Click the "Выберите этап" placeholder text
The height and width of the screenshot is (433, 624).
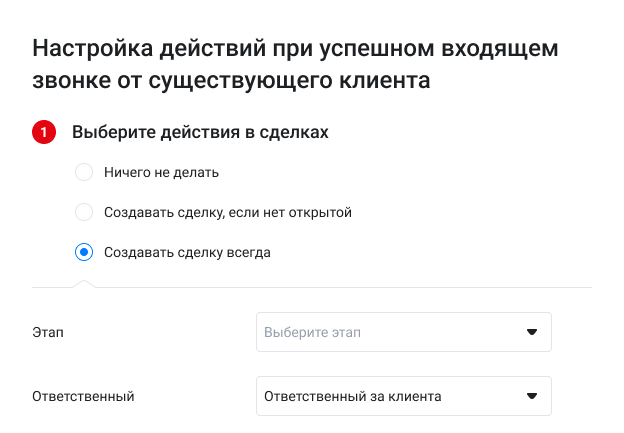pos(312,332)
